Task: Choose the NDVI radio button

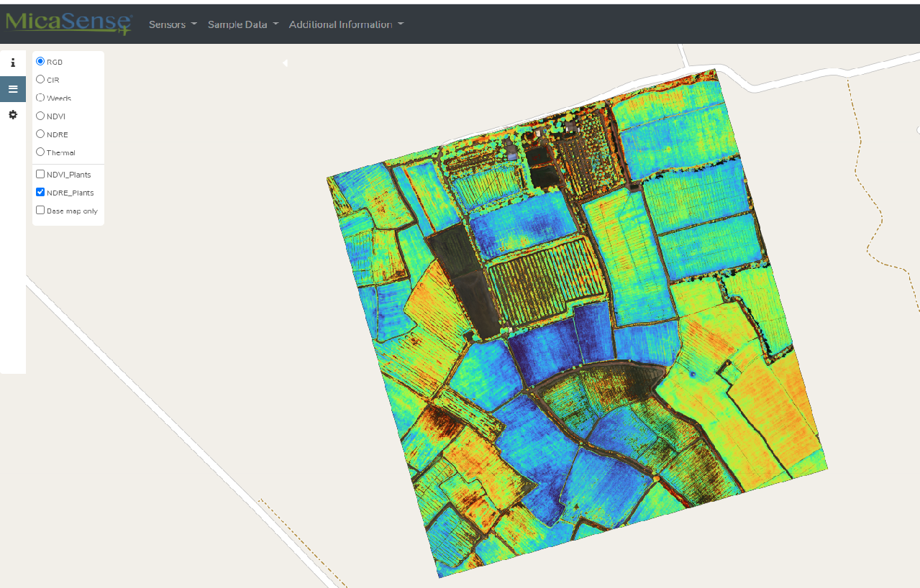Action: (x=40, y=116)
